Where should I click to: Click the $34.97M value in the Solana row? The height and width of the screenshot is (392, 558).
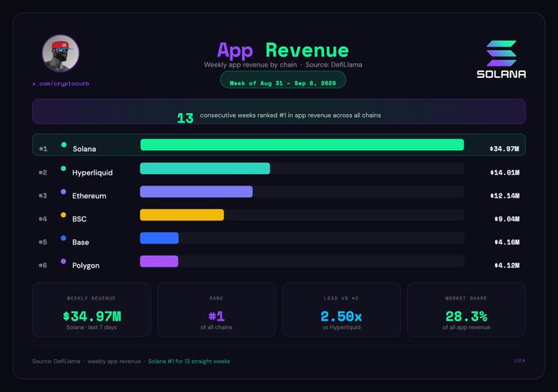[504, 148]
